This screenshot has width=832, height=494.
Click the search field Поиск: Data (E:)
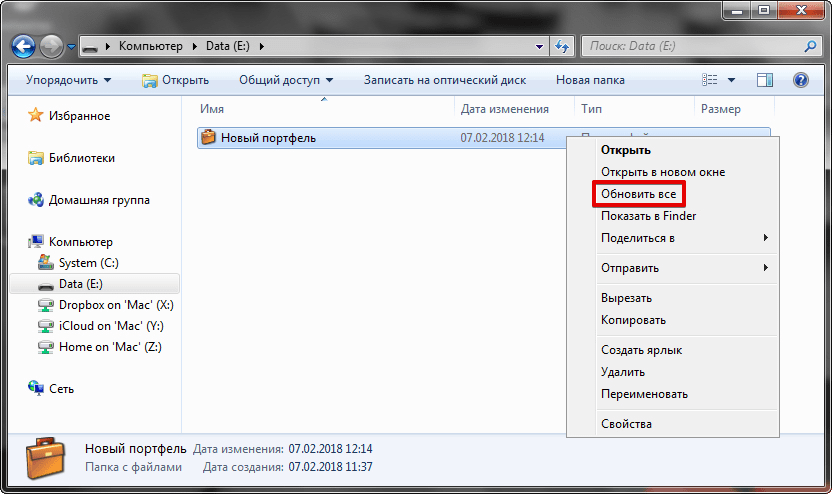coord(690,46)
